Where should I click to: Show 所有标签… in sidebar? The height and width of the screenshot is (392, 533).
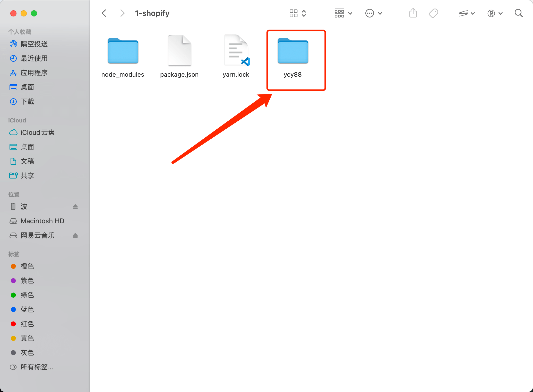click(x=37, y=367)
